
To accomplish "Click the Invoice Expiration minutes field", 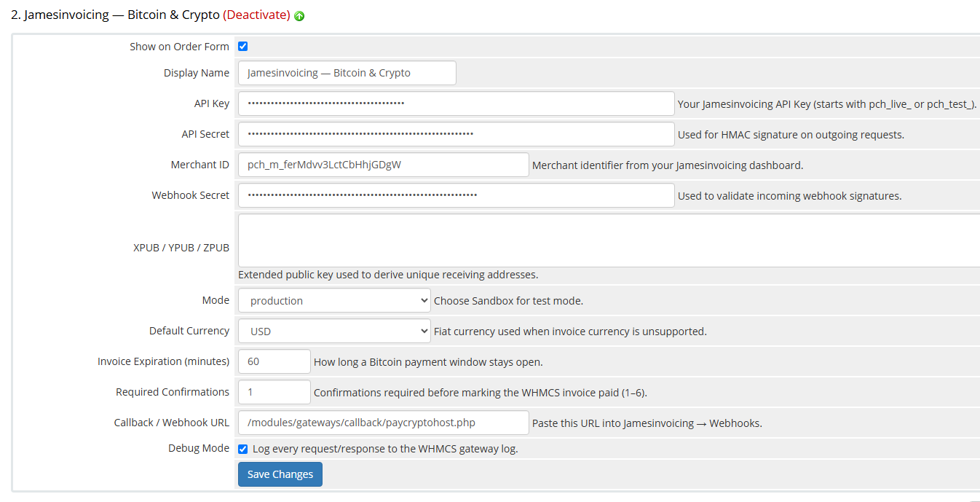I will pos(274,361).
